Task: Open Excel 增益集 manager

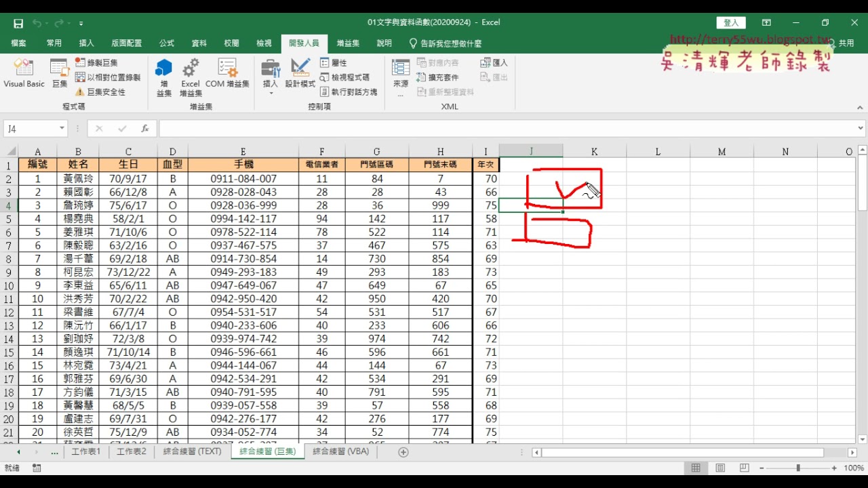Action: 191,77
